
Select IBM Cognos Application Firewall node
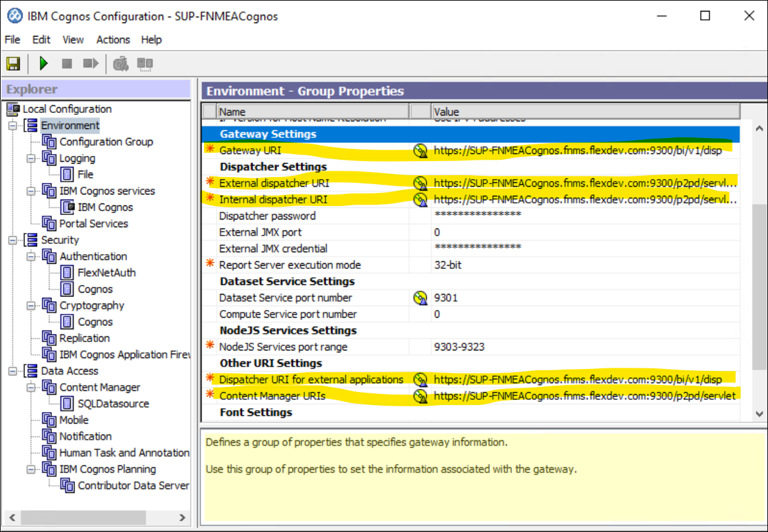(x=125, y=355)
